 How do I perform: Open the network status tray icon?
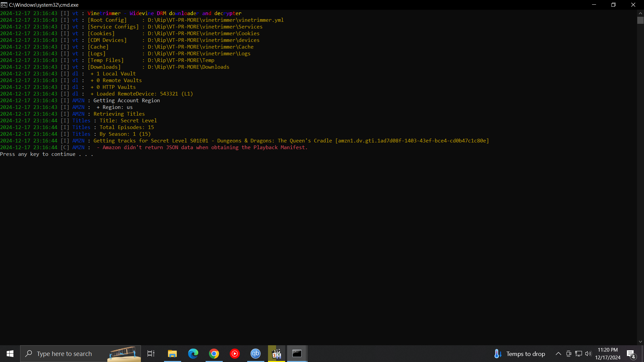(x=579, y=354)
